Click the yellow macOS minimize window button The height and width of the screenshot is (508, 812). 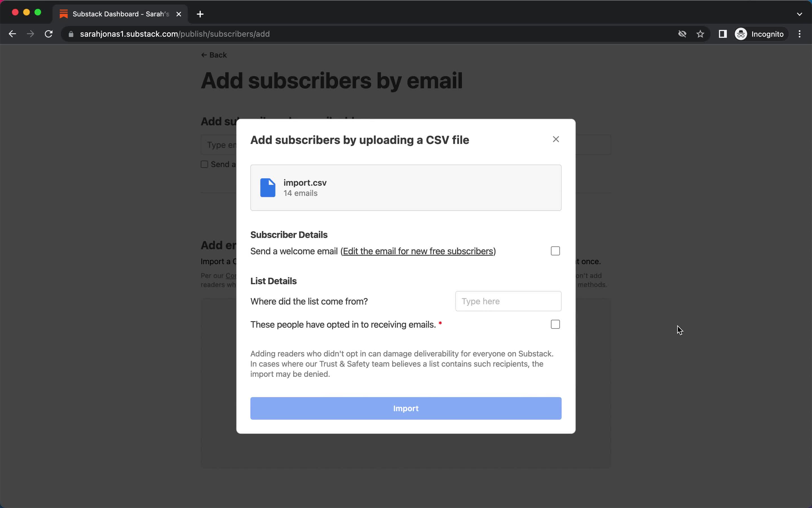27,12
